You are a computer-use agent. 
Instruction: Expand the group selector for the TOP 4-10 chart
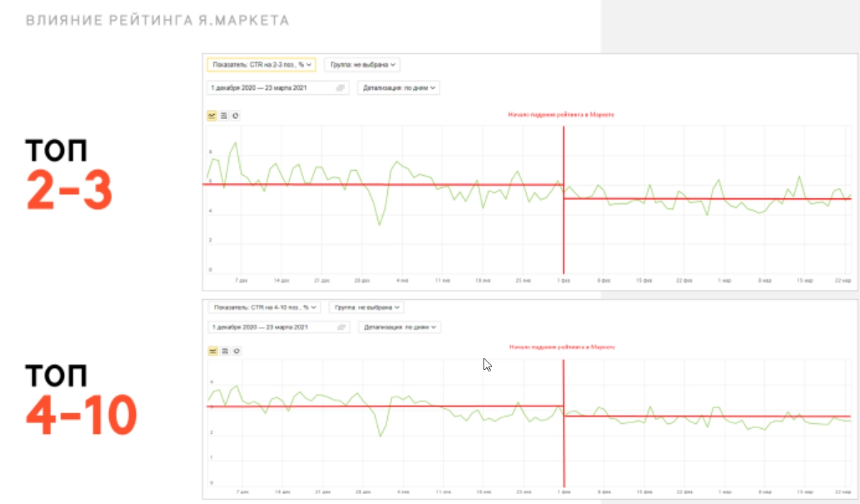coord(367,308)
